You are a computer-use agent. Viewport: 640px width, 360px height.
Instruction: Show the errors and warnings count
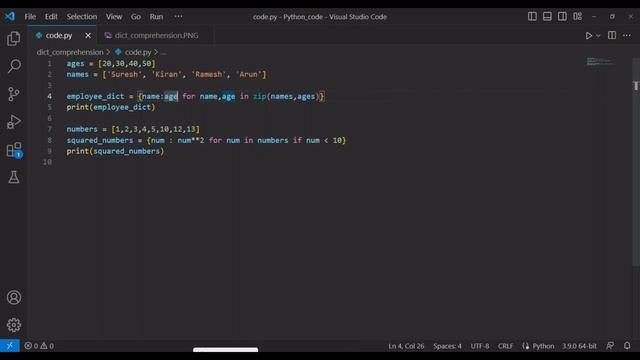[x=39, y=346]
